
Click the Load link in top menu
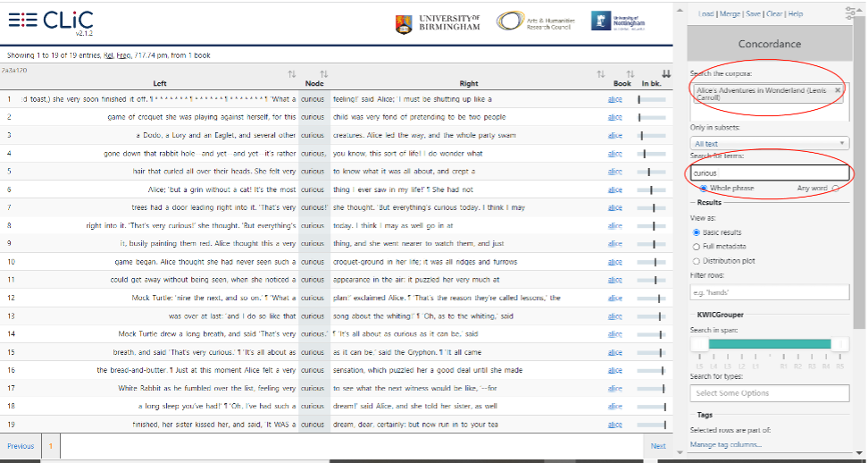705,14
